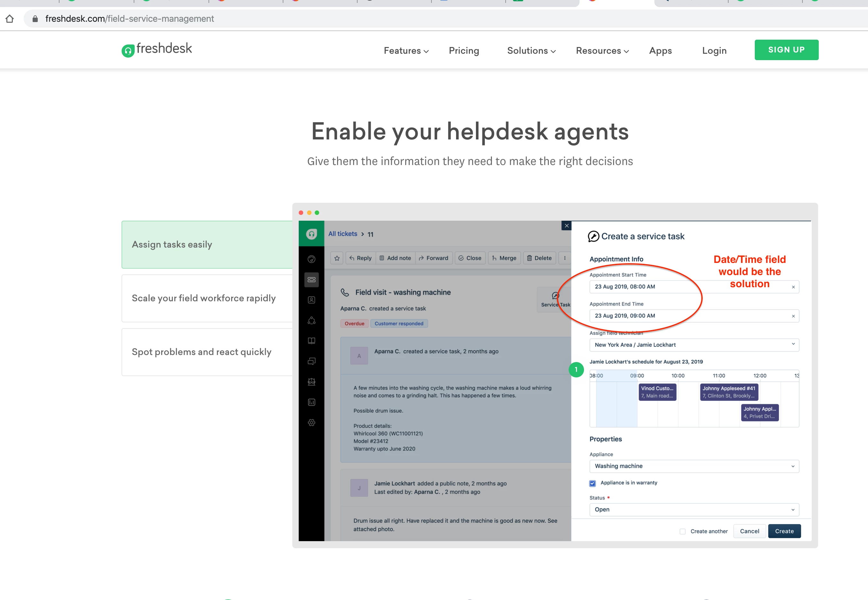Screen dimensions: 868x600
Task: Open the Pricing page
Action: [x=464, y=51]
